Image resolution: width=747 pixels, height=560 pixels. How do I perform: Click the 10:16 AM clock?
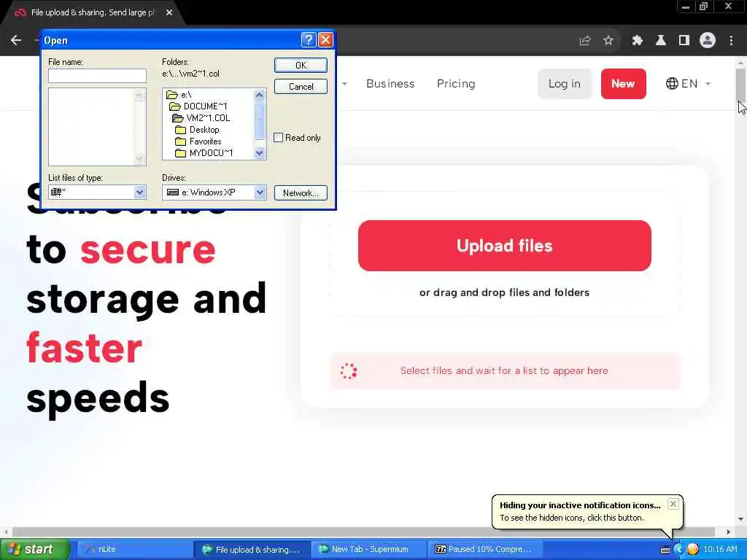pos(720,550)
